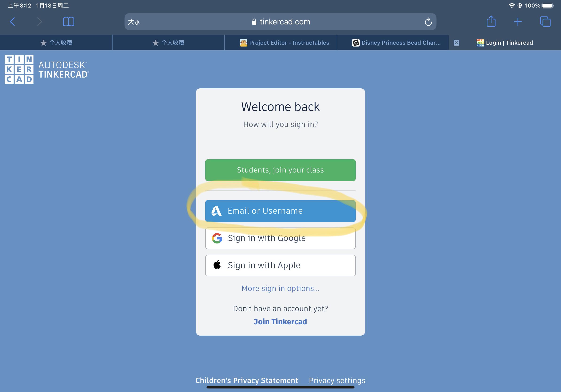Switch to the first 个人收藏 tab
The width and height of the screenshot is (561, 392).
coord(56,43)
